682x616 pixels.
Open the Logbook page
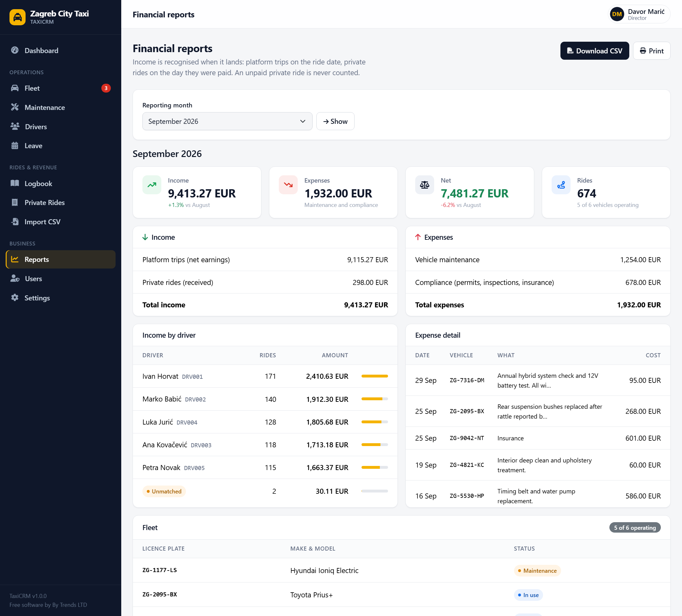click(x=61, y=184)
